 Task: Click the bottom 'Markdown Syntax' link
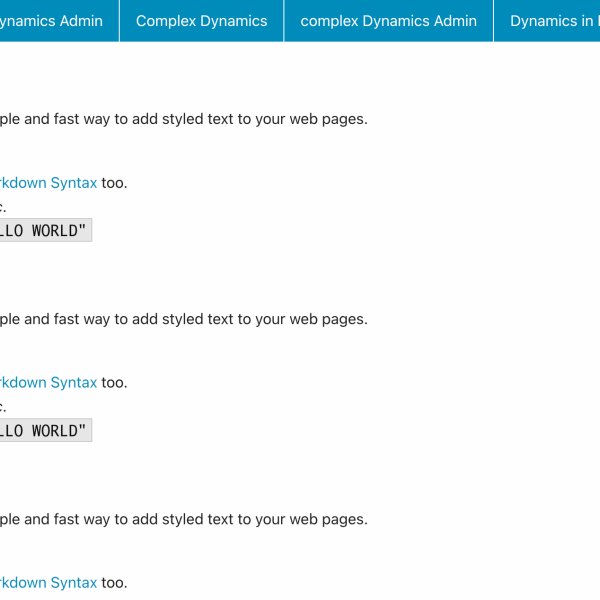point(48,582)
